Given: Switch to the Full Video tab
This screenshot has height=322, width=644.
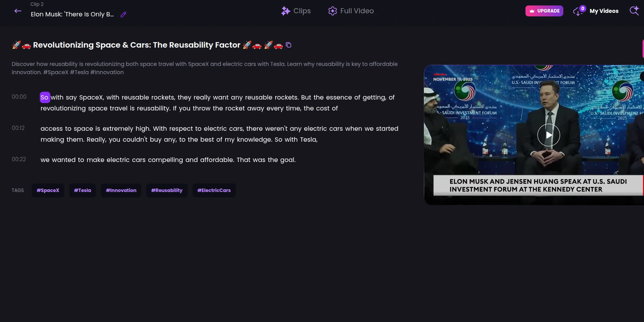Looking at the screenshot, I should click(x=351, y=11).
